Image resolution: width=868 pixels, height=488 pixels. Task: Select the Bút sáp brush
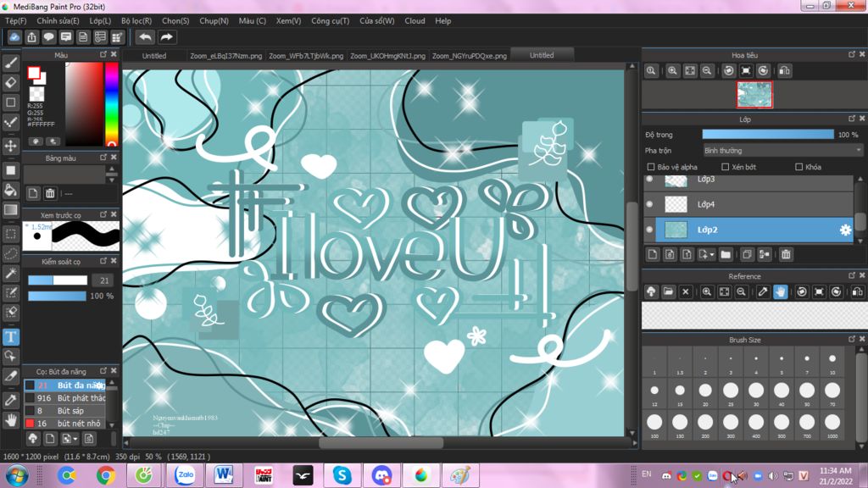[x=64, y=411]
